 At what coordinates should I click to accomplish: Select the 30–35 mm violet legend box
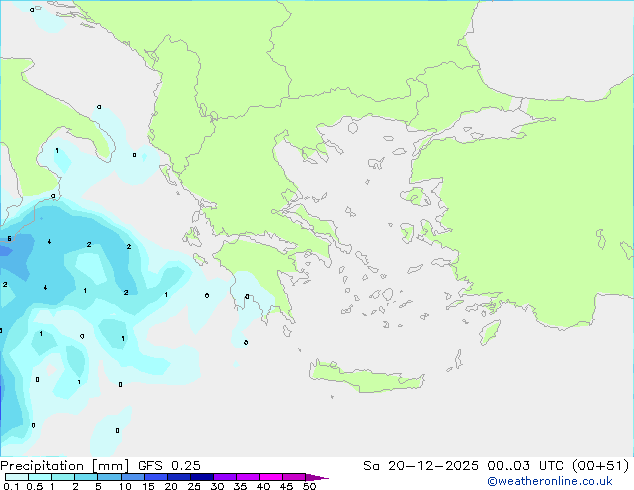(225, 477)
